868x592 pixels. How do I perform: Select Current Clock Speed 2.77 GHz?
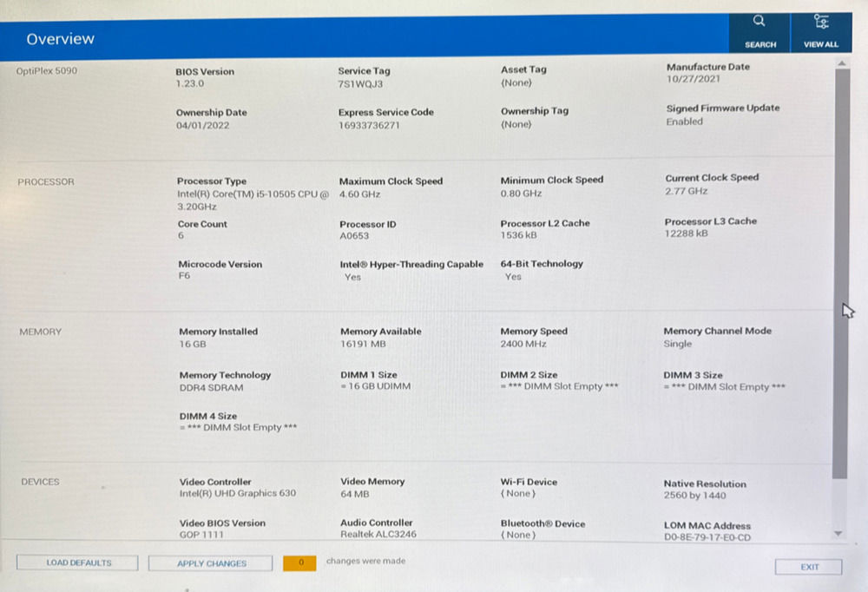pyautogui.click(x=687, y=191)
